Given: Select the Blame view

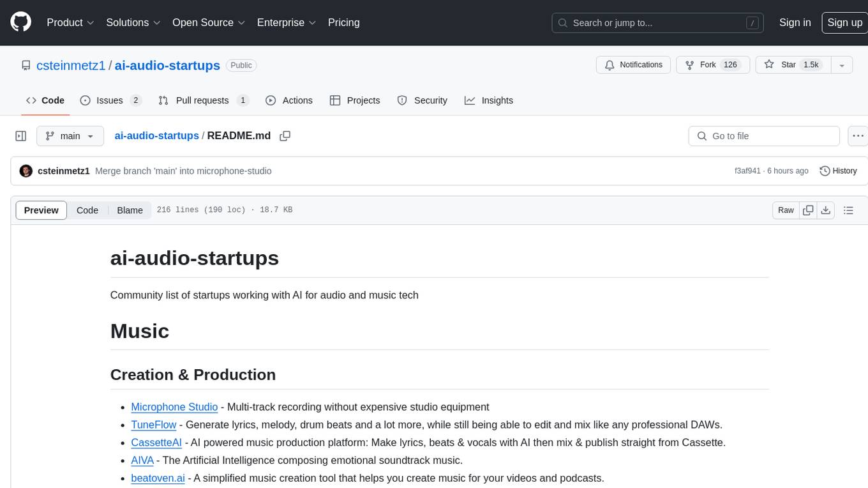Looking at the screenshot, I should coord(130,210).
